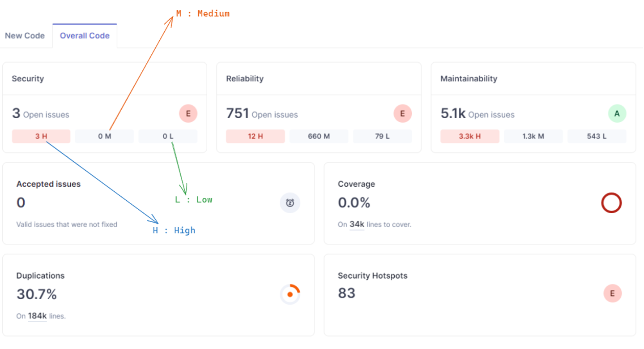Filter Reliability by 79 L severity
Viewport: 644px width, 349px height.
click(x=382, y=136)
